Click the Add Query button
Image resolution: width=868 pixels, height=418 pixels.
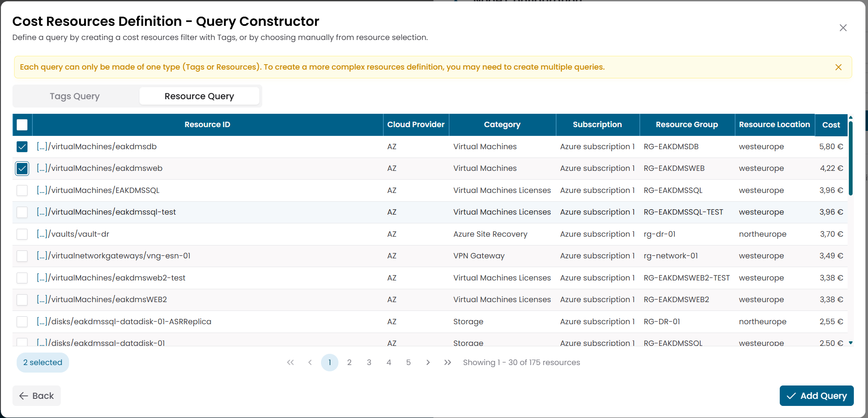coord(816,395)
